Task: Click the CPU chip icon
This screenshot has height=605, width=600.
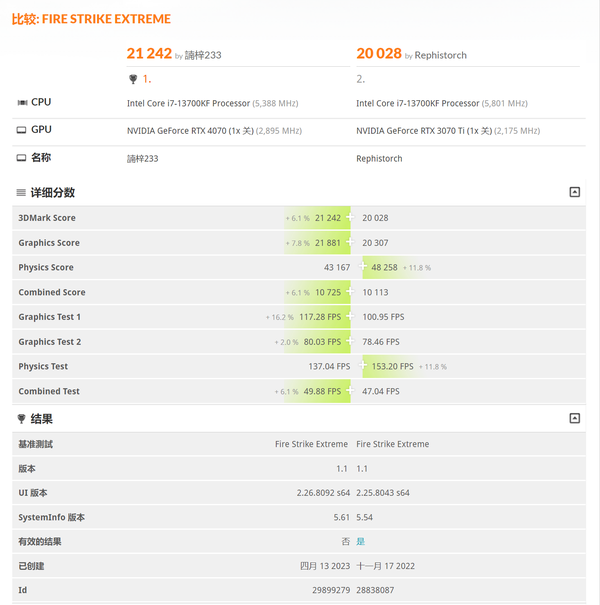Action: pyautogui.click(x=22, y=102)
